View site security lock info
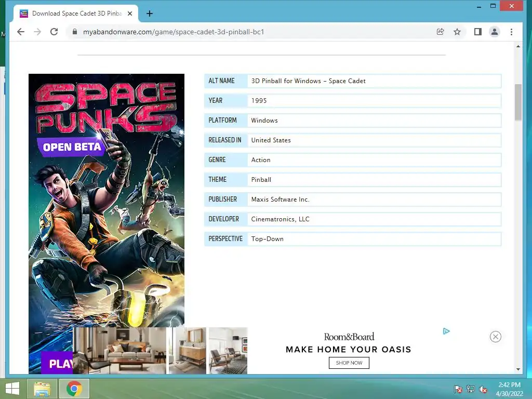Screen dimensions: 532x399 [75, 32]
